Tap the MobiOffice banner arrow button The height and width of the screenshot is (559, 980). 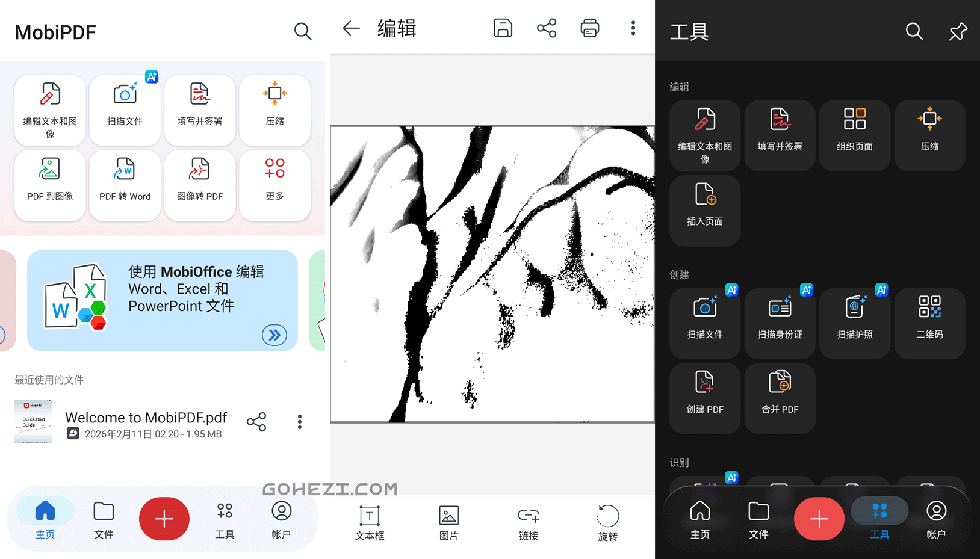click(274, 335)
